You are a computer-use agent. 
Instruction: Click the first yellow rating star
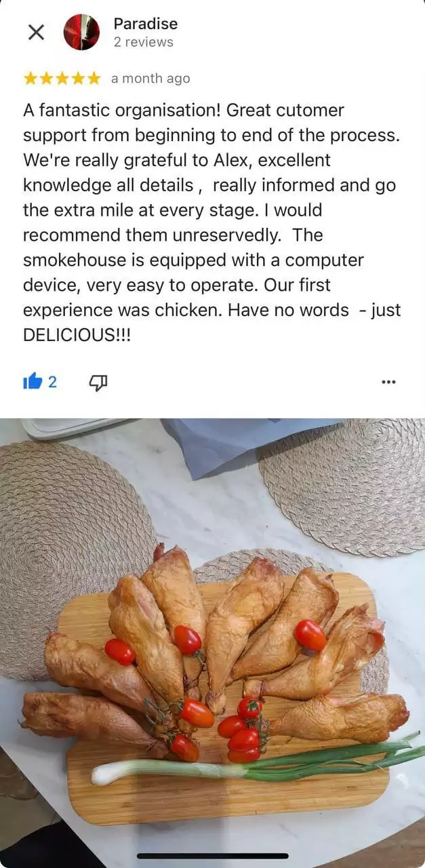coord(31,79)
